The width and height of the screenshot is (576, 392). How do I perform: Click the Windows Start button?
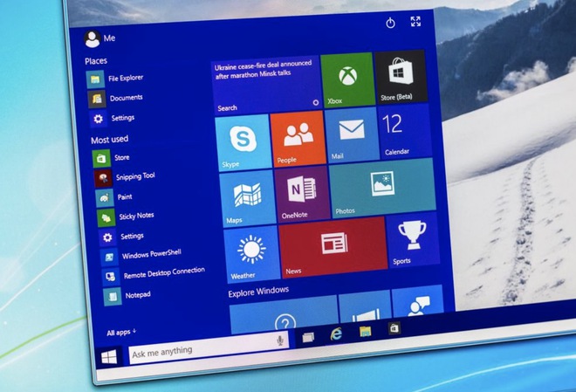[x=109, y=357]
